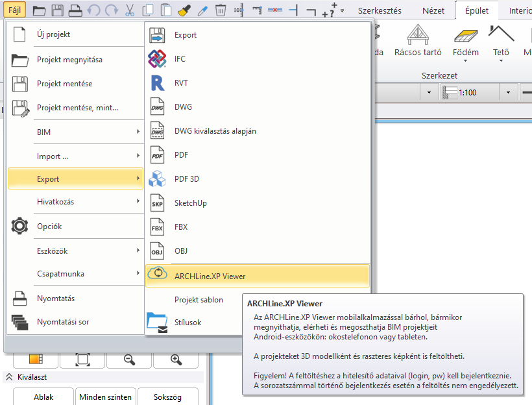Choose Nyomtatási sor
The width and height of the screenshot is (532, 405).
click(x=76, y=322)
